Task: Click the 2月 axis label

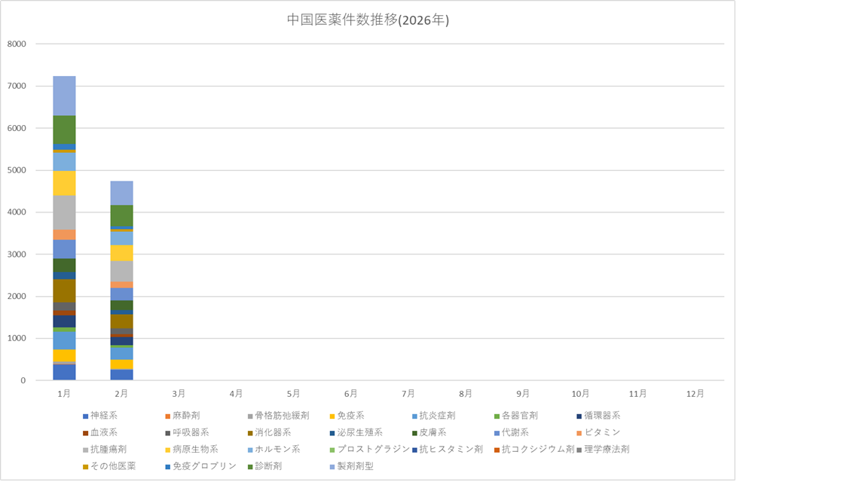Action: pyautogui.click(x=121, y=394)
